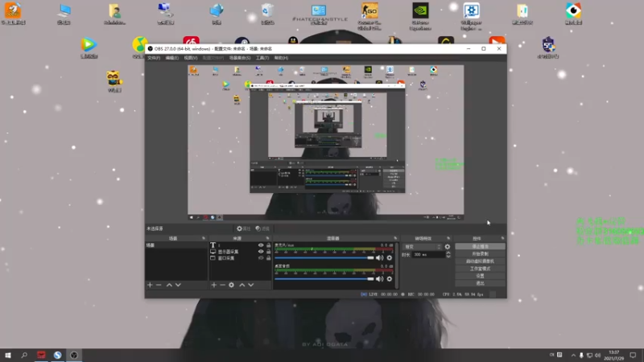Image resolution: width=644 pixels, height=362 pixels.
Task: Open Counter-Strike GO desktop shortcut
Action: click(369, 15)
